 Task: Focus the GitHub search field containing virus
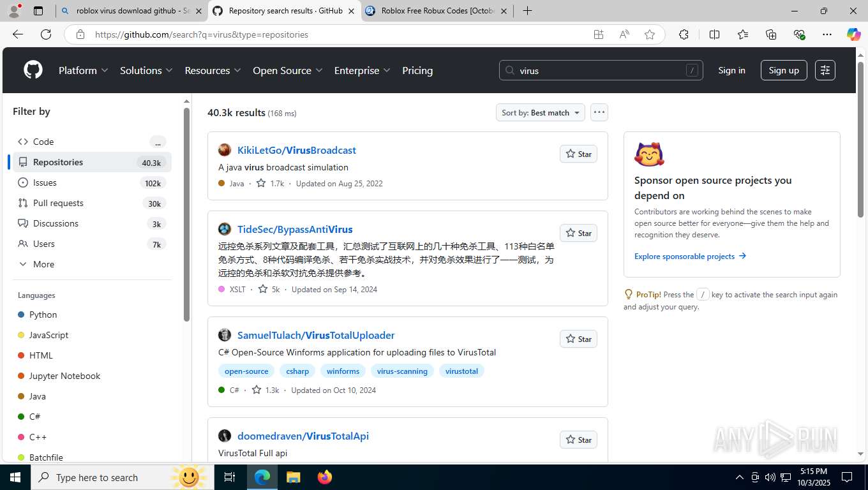601,70
